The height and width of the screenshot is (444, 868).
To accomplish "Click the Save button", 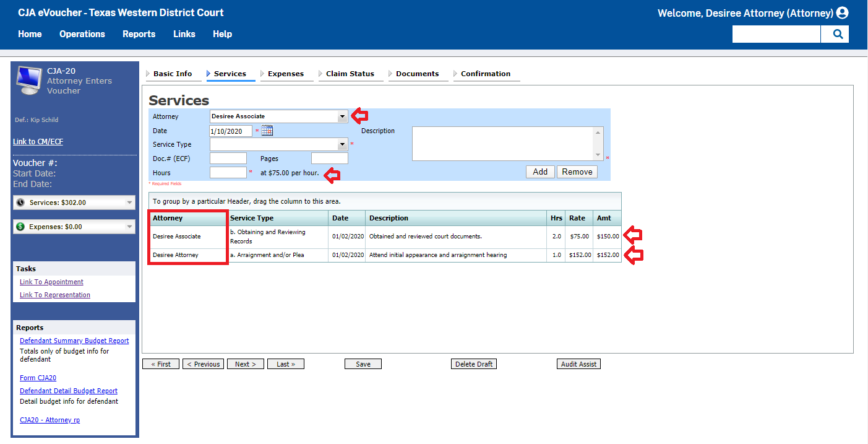I will point(363,364).
